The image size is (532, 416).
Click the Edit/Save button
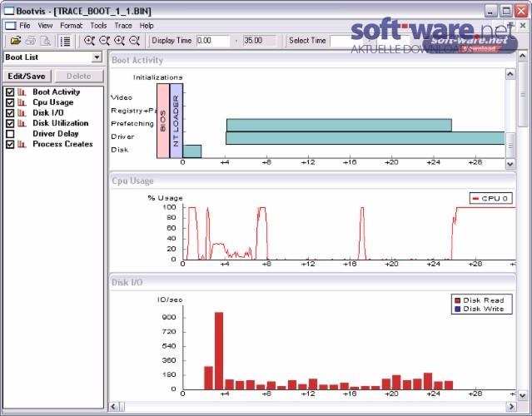27,76
